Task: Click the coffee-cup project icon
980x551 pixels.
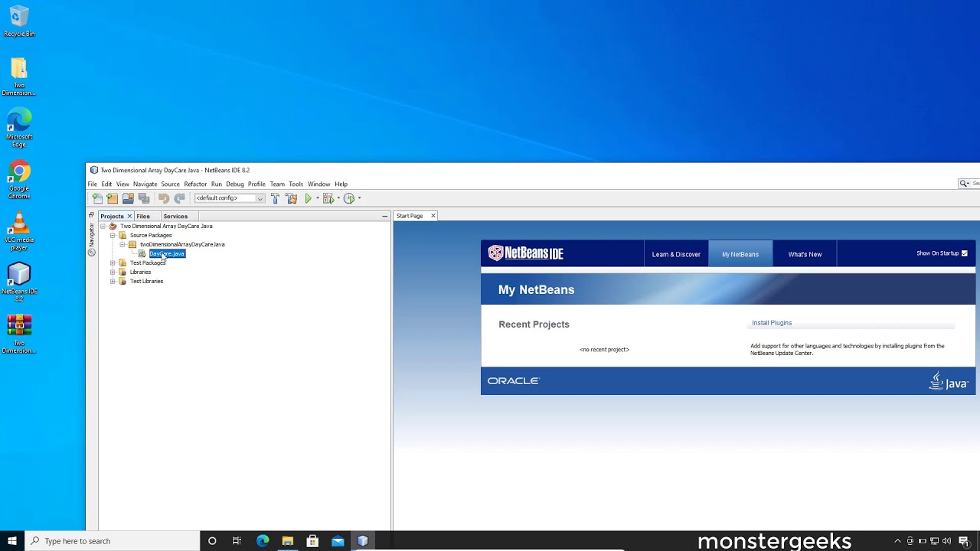Action: click(x=113, y=226)
